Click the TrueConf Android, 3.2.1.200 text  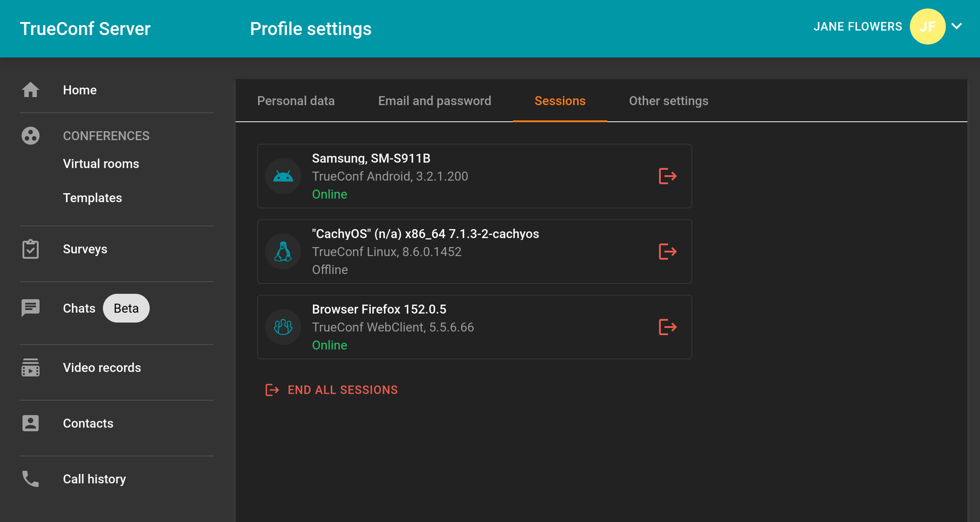390,176
